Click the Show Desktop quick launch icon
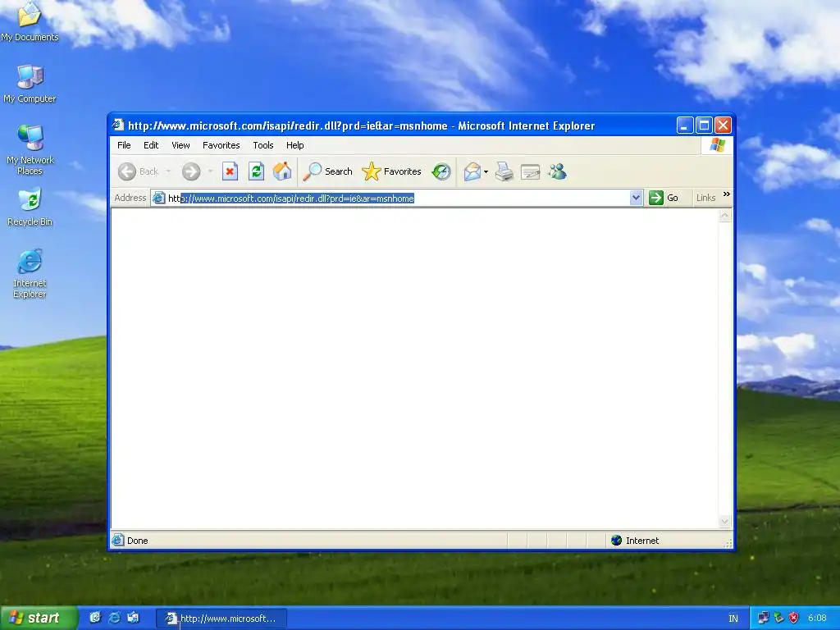The image size is (840, 630). click(x=95, y=618)
